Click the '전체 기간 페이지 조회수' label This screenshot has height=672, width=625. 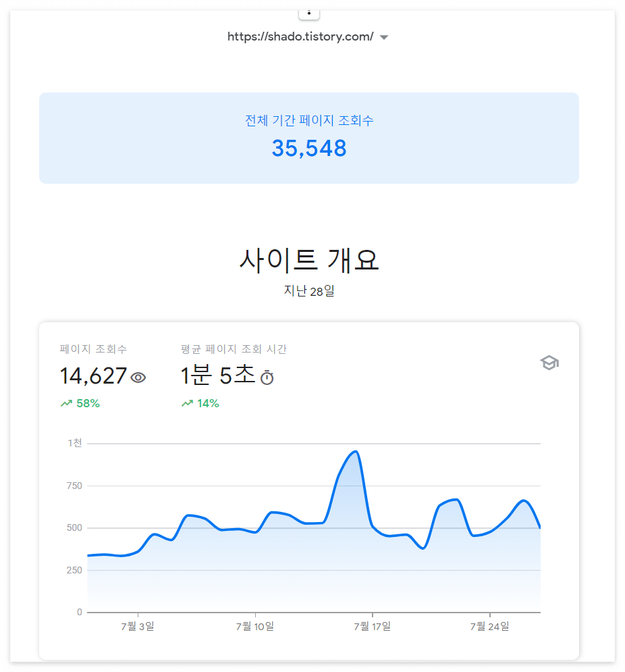[309, 120]
